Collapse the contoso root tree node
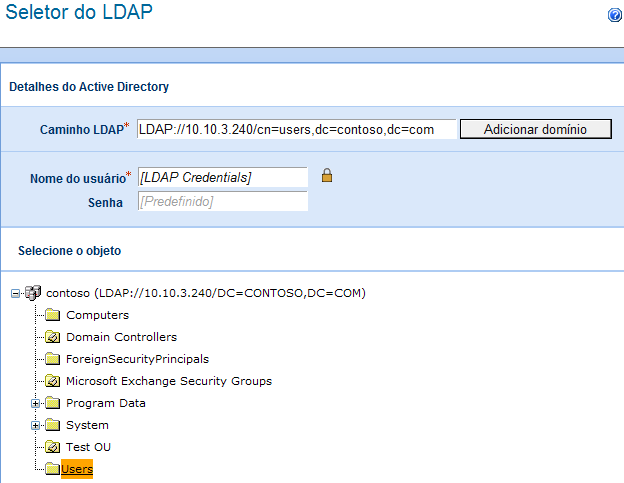This screenshot has width=624, height=483. 16,293
